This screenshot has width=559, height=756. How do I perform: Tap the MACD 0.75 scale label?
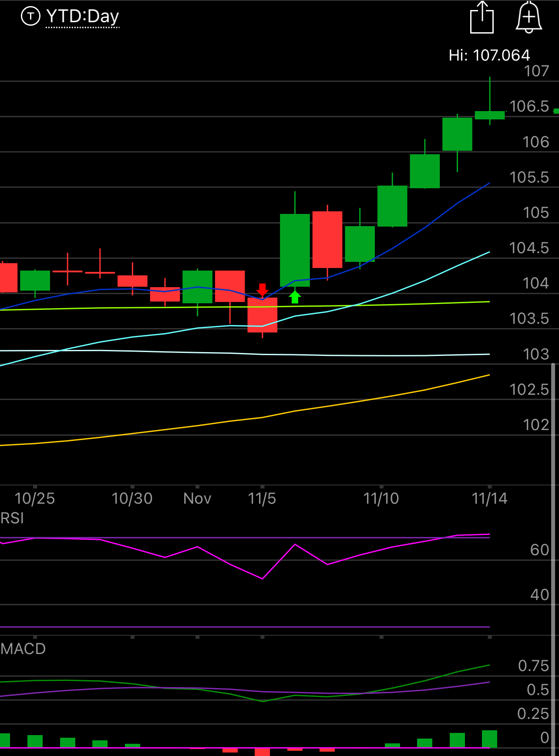tap(534, 666)
